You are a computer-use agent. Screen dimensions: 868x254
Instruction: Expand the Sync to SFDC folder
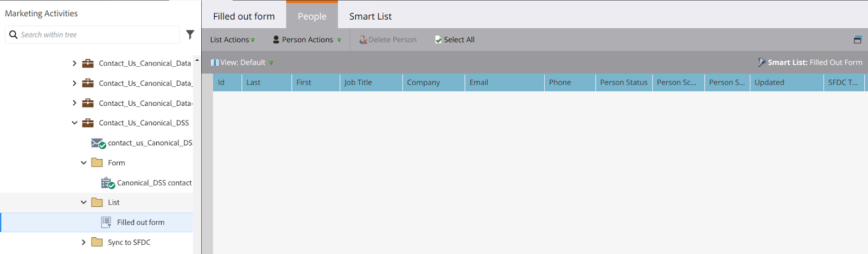point(84,242)
